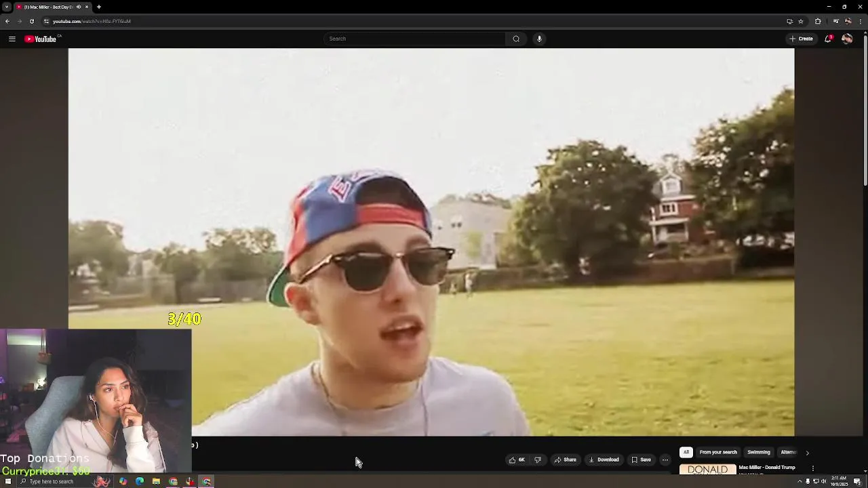Open Chrome profile avatar in toolbar
This screenshot has height=488, width=868.
848,21
